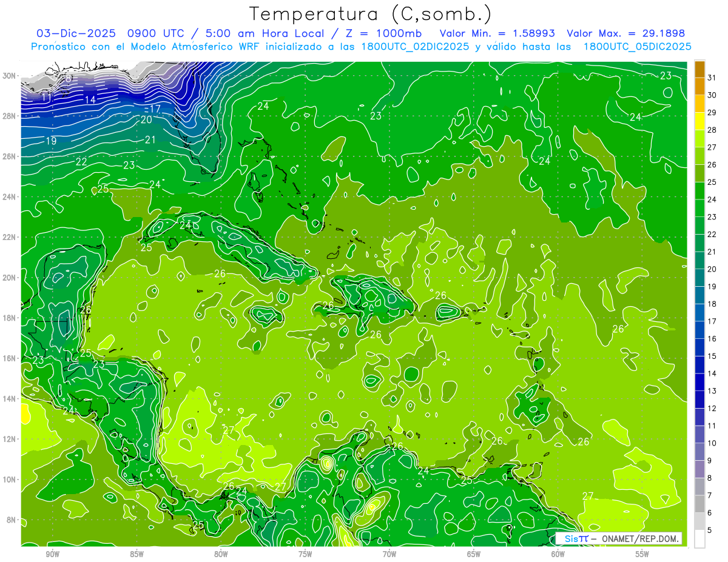Viewport: 728px width, 562px height.
Task: Click the legend swatch between 17 and 18
Action: point(699,313)
